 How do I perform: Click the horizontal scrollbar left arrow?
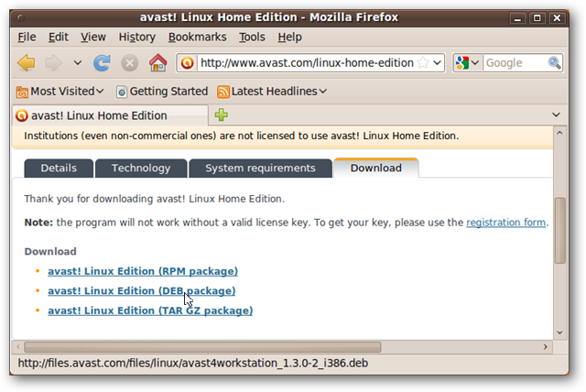pos(18,347)
